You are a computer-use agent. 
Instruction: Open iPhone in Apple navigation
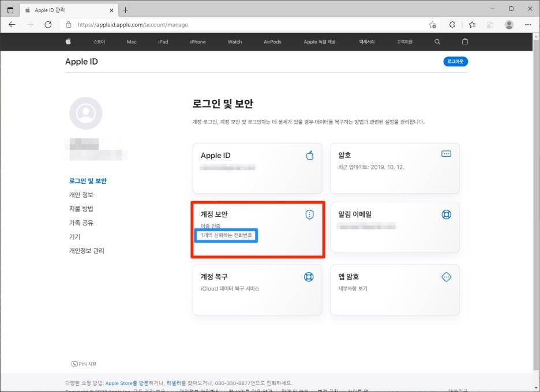point(198,42)
